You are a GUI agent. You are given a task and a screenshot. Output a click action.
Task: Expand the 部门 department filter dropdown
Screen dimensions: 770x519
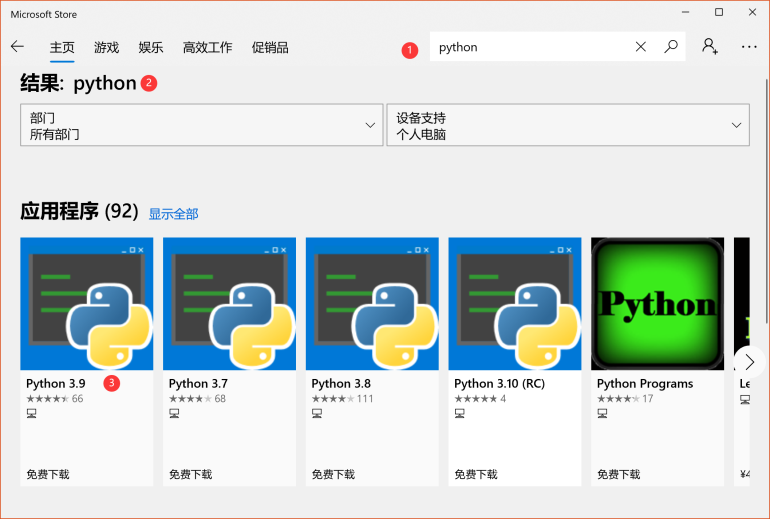point(201,125)
